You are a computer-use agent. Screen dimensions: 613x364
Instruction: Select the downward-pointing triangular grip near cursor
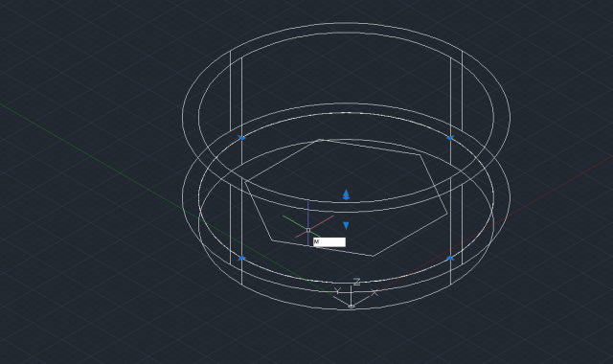pyautogui.click(x=346, y=225)
